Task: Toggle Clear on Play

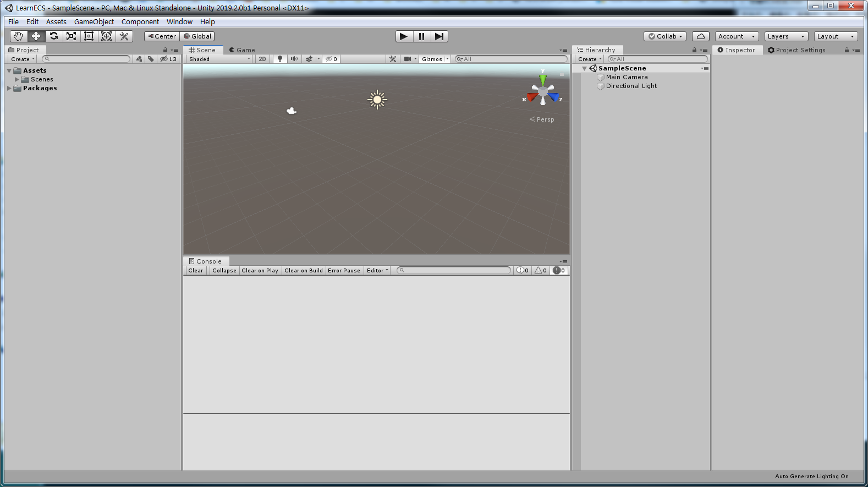Action: point(260,270)
